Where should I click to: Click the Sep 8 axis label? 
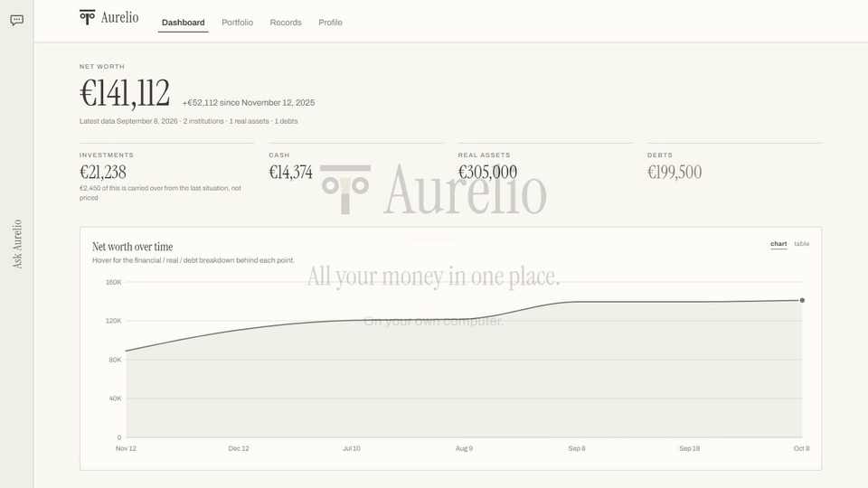577,449
